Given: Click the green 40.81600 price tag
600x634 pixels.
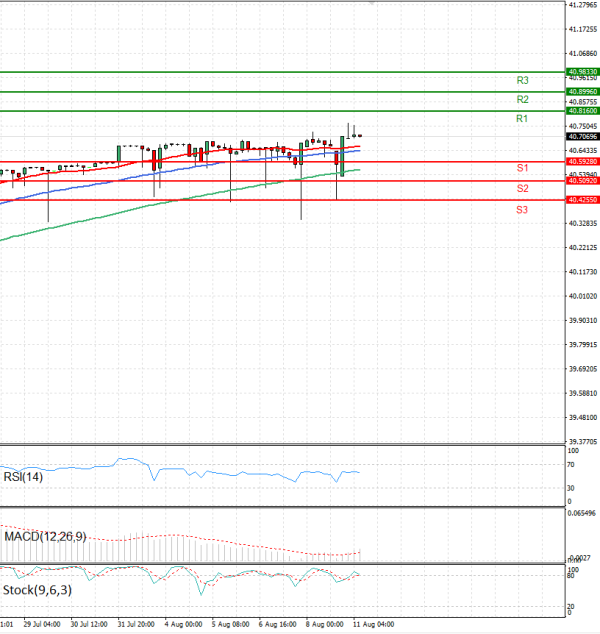Looking at the screenshot, I should coord(582,110).
